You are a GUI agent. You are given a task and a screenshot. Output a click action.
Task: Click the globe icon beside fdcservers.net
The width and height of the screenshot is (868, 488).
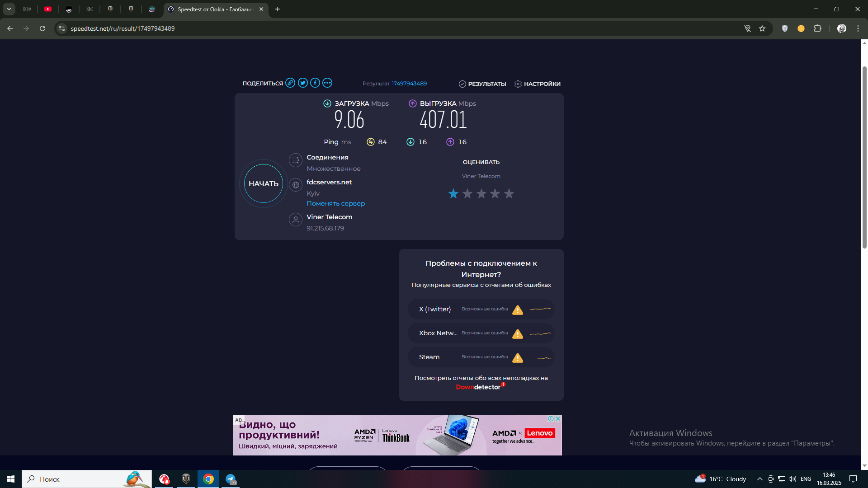(296, 185)
